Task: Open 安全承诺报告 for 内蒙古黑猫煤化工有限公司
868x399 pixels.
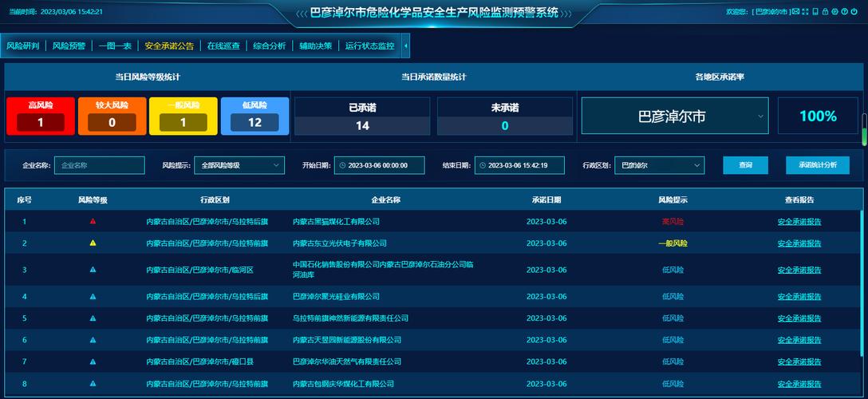Action: 799,221
